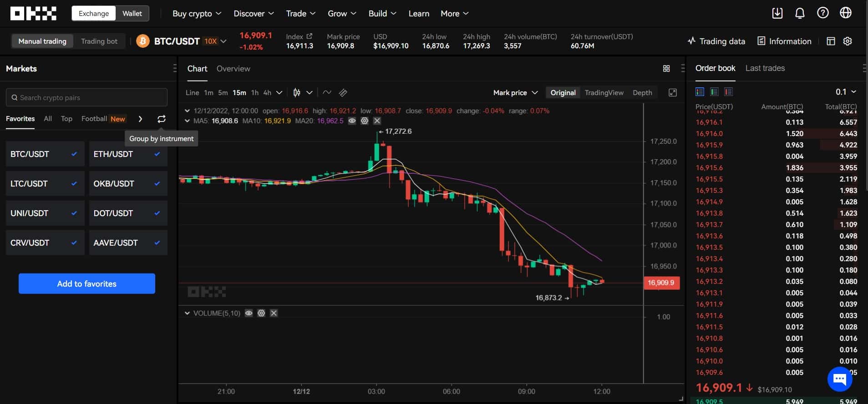Open the Build dropdown menu
868x404 pixels.
382,14
